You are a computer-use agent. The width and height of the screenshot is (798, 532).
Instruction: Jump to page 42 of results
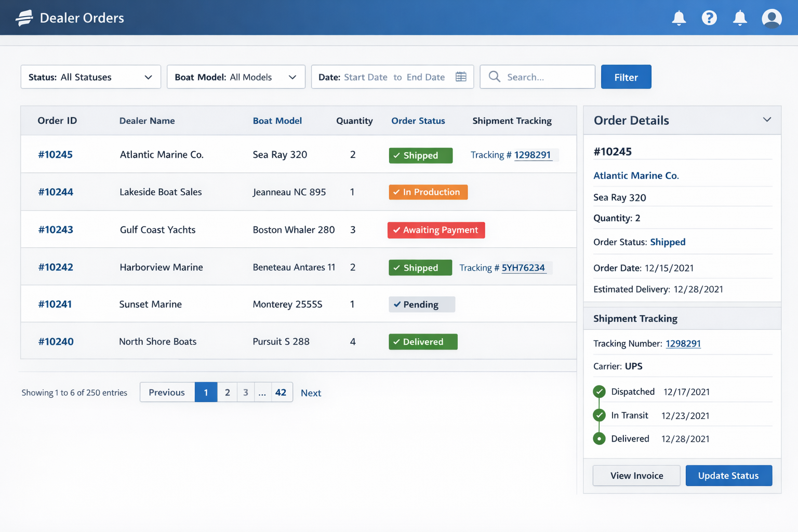coord(281,392)
